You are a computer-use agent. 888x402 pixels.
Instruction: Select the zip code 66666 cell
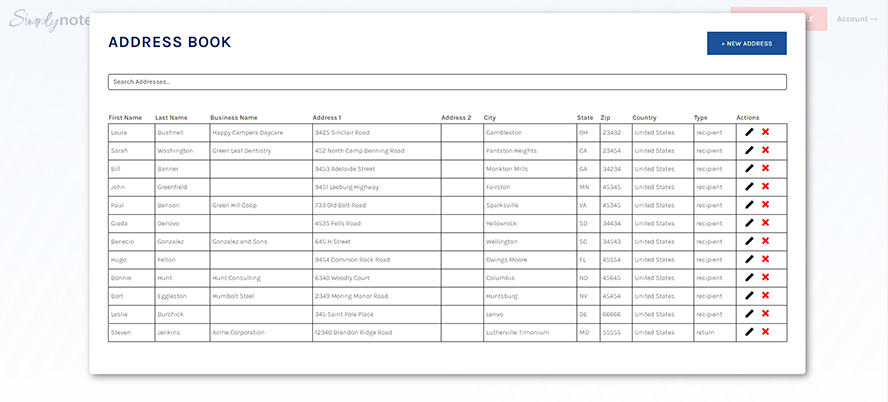pyautogui.click(x=616, y=314)
